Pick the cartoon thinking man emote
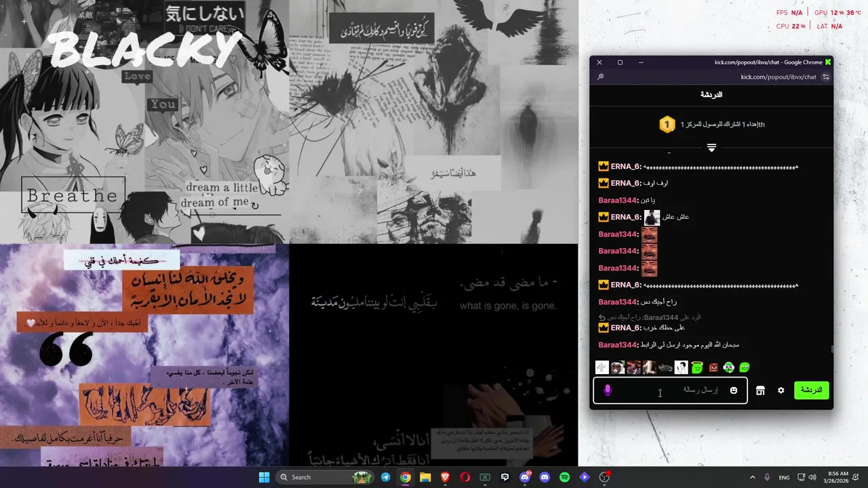Viewport: 868px width, 488px height. (x=681, y=367)
